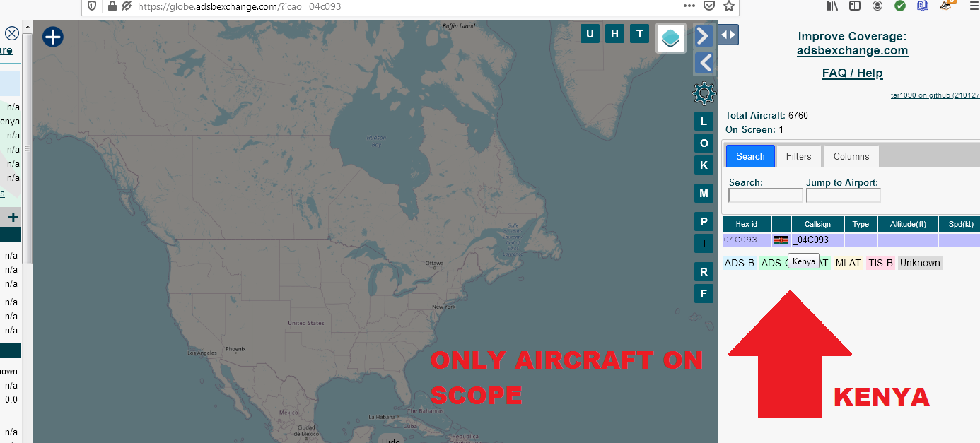The width and height of the screenshot is (980, 443).
Task: Click the M map button
Action: click(704, 193)
